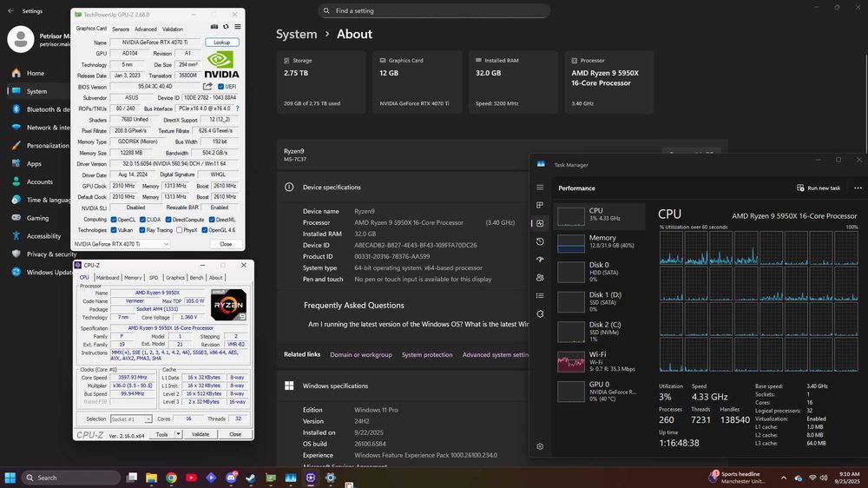Click System breadcrumb in Settings
Viewport: 868px width, 488px height.
point(296,34)
